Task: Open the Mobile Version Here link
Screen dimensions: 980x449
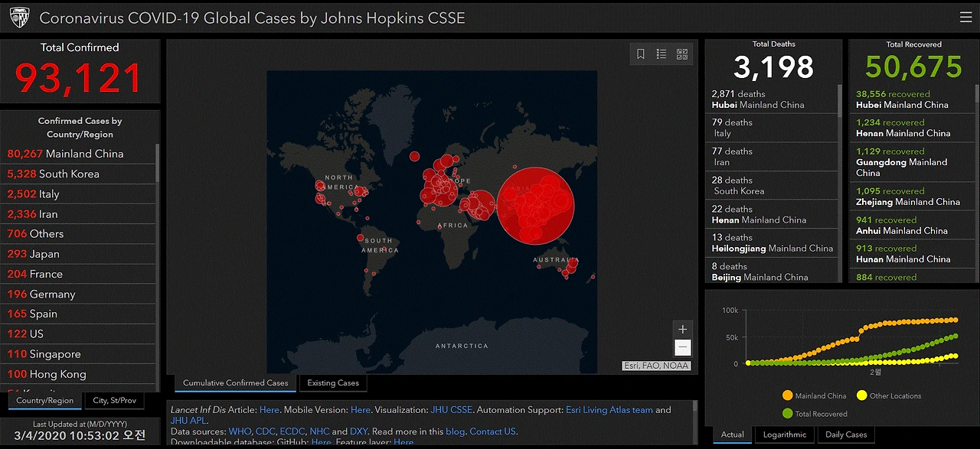Action: (x=361, y=410)
